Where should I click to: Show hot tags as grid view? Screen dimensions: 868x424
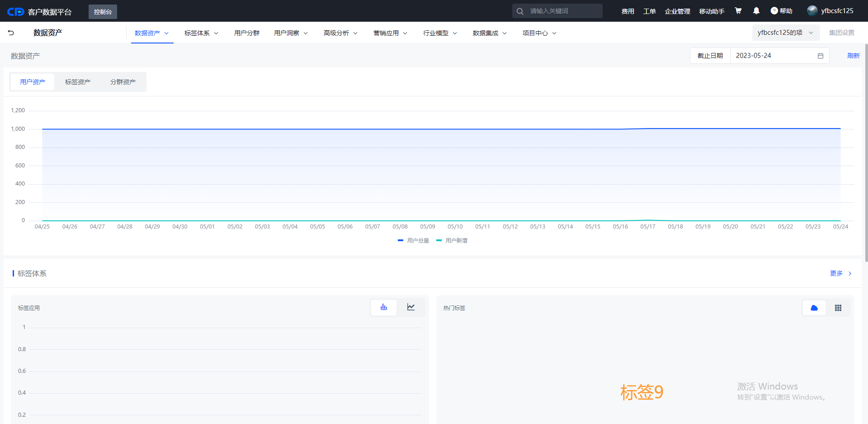[838, 308]
